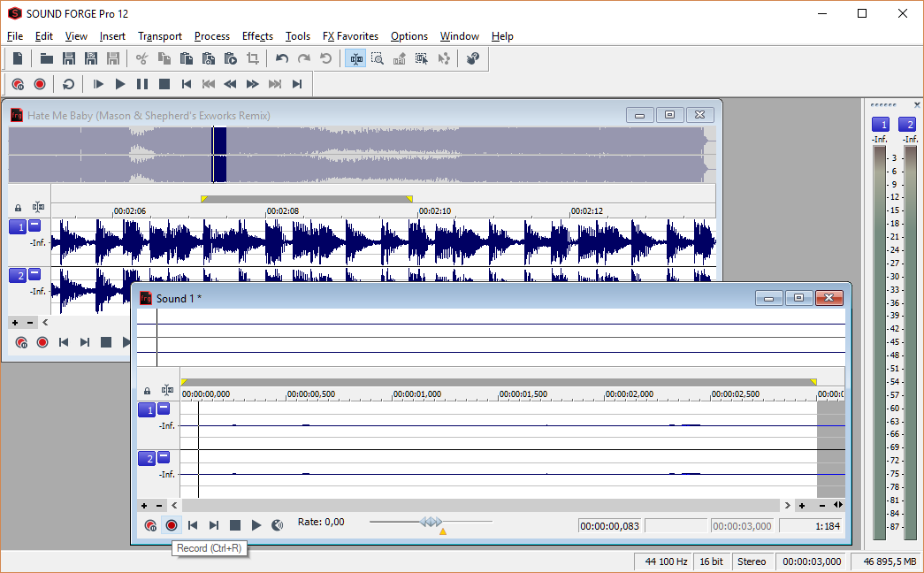
Task: Click the Crop tool in the main toolbar
Action: click(253, 58)
